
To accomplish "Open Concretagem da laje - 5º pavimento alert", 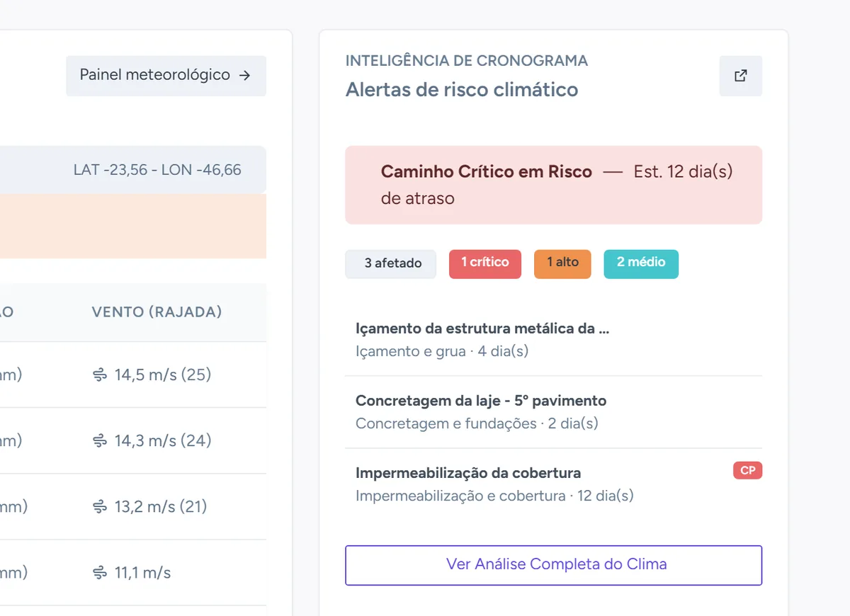I will 554,412.
